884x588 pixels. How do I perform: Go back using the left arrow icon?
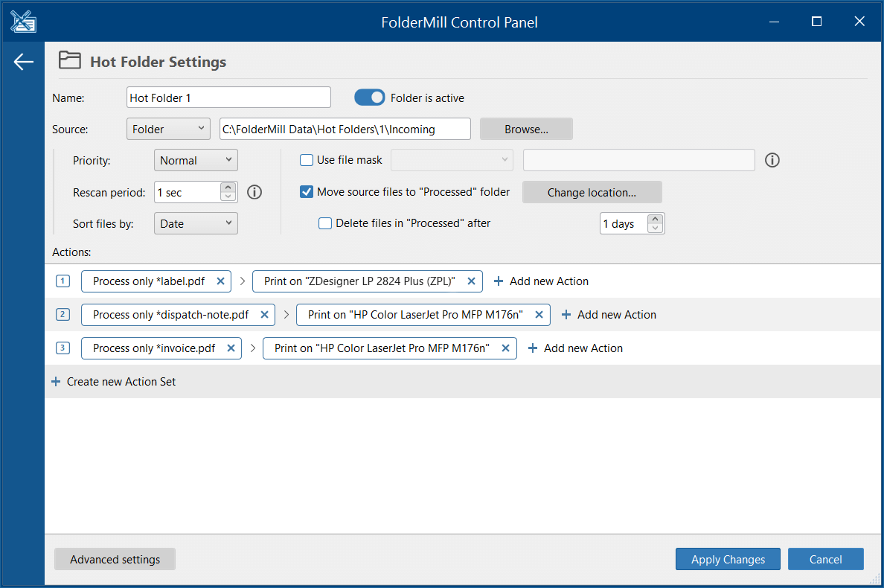click(x=23, y=62)
